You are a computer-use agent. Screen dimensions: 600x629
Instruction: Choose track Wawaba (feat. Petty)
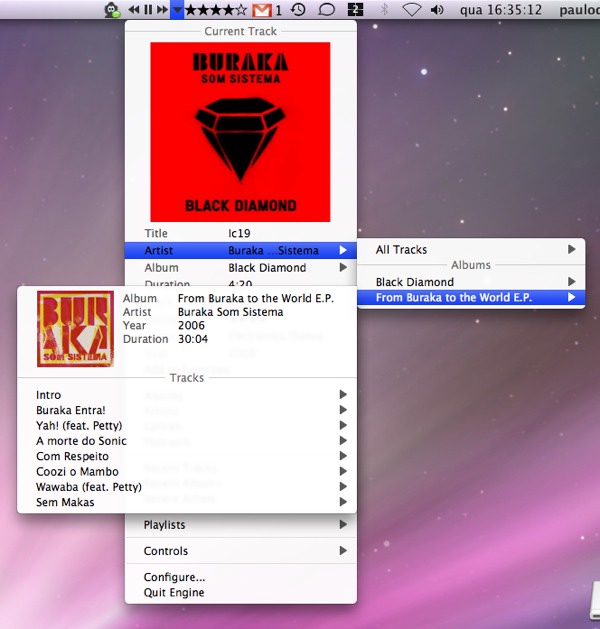pos(187,487)
